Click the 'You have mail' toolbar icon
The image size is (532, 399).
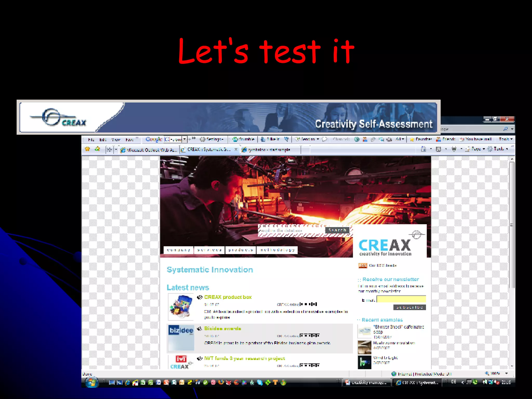pos(462,139)
